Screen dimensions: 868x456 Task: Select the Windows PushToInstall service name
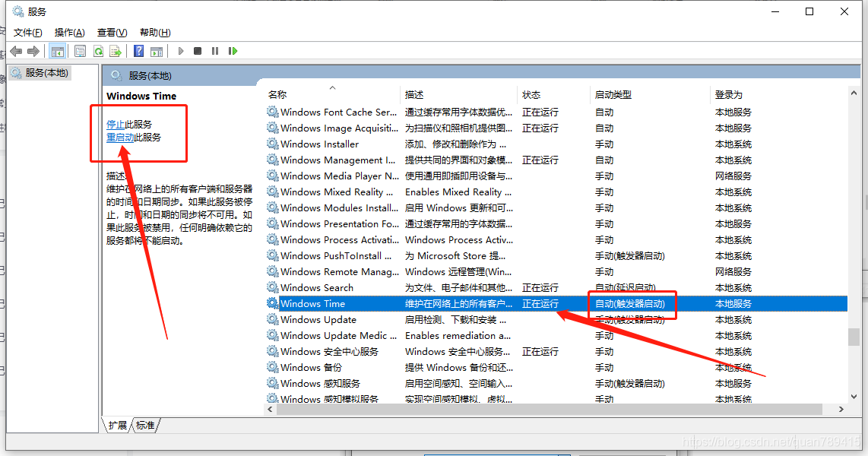pos(336,255)
